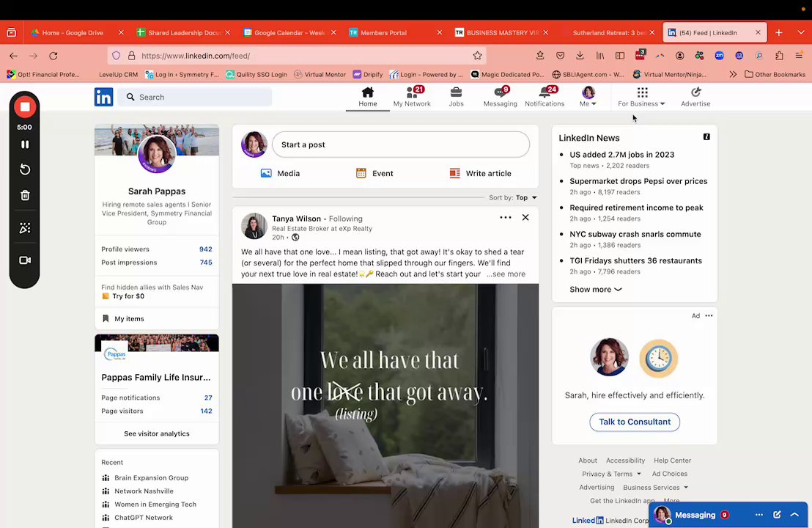Dismiss Tanya Wilson's post
Image resolution: width=812 pixels, height=528 pixels.
pos(525,218)
